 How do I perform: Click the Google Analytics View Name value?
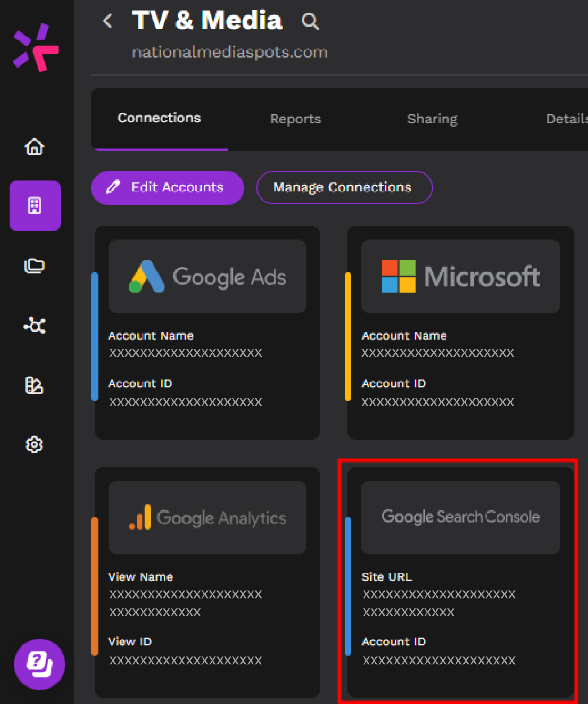[186, 603]
